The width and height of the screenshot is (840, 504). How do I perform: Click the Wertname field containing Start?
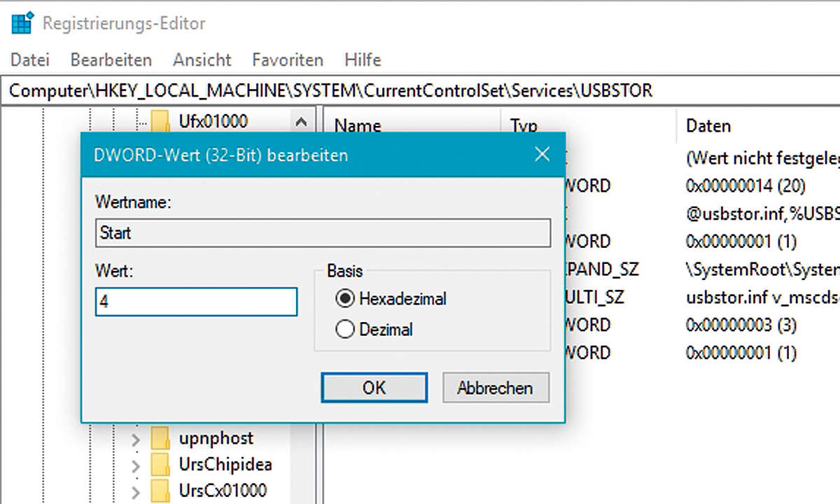[323, 233]
